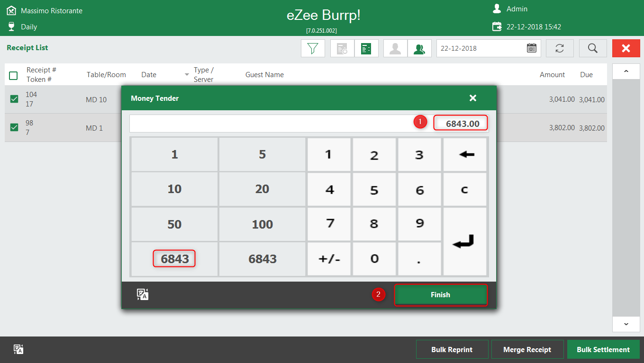Click the tender amount field showing 6843.00
This screenshot has width=644, height=363.
308,124
